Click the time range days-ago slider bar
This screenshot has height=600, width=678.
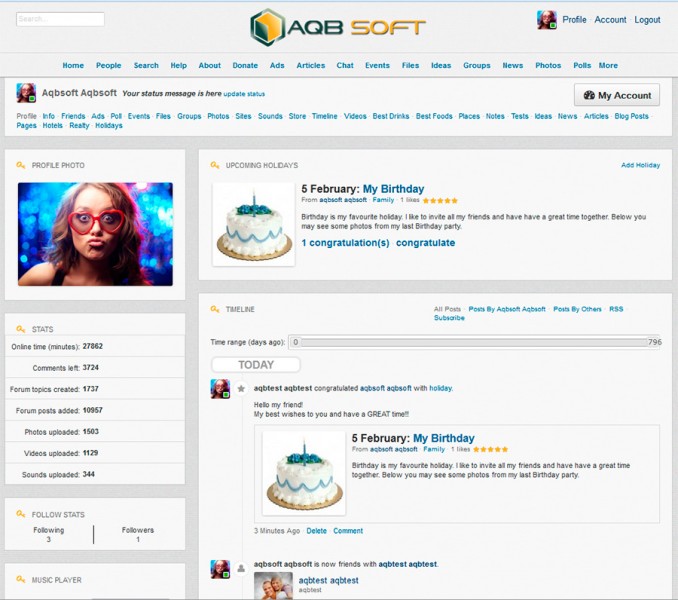point(474,342)
